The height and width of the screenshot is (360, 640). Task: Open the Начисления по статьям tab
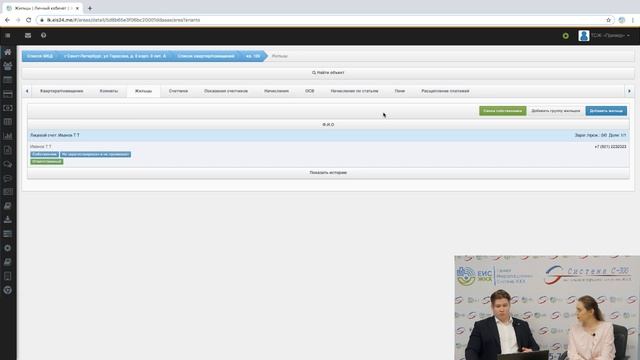(354, 91)
